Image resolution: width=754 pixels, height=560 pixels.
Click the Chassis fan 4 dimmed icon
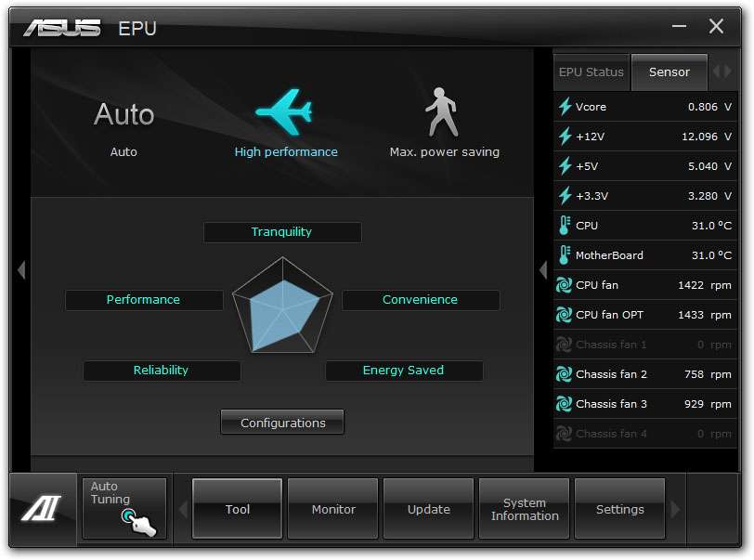[564, 434]
